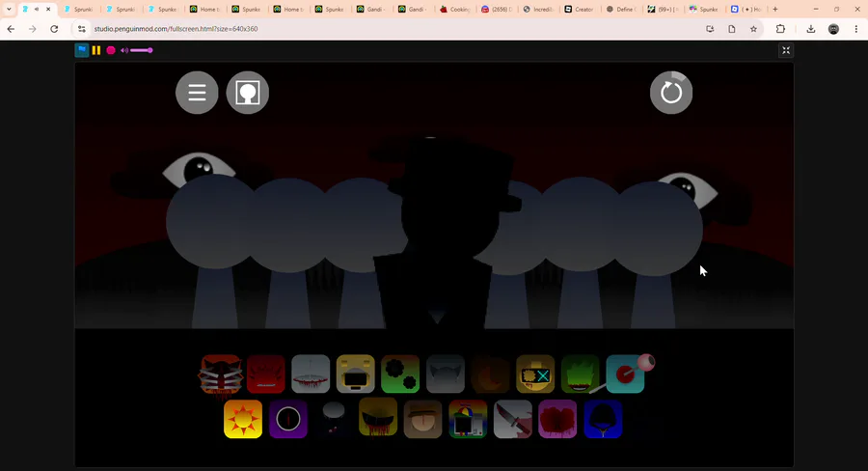Click the circular reset arrow button

pyautogui.click(x=671, y=93)
